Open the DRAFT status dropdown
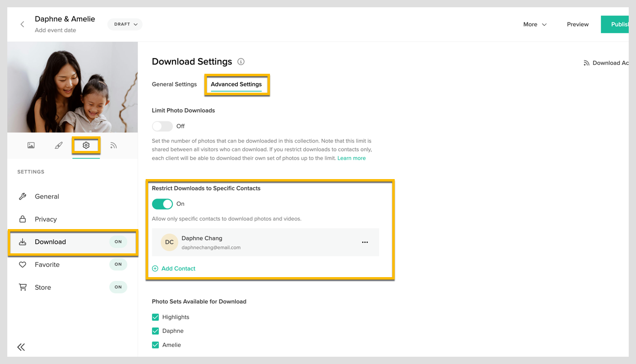Image resolution: width=636 pixels, height=364 pixels. (125, 24)
